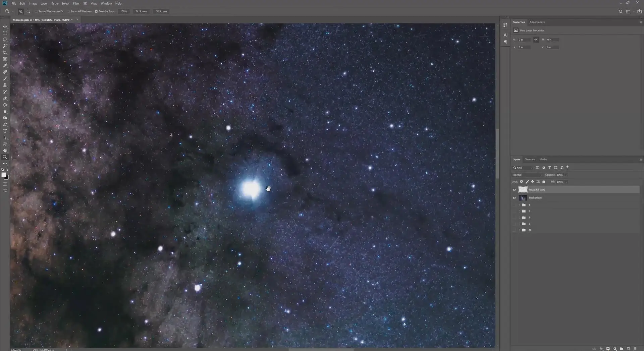644x351 pixels.
Task: Click the zoom out magnifier icon
Action: 29,11
